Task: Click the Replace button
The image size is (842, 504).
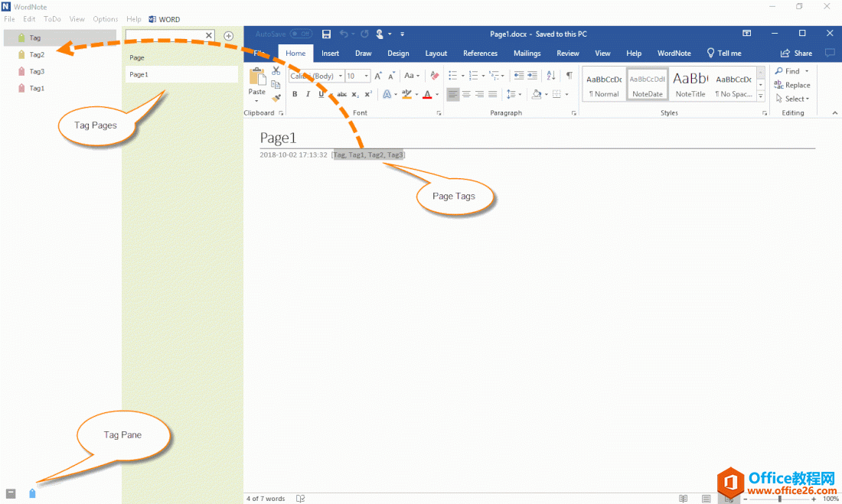Action: (792, 85)
